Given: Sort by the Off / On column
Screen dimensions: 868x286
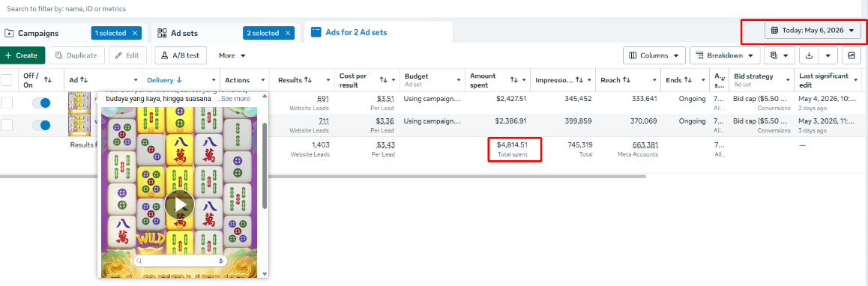Looking at the screenshot, I should tap(48, 80).
